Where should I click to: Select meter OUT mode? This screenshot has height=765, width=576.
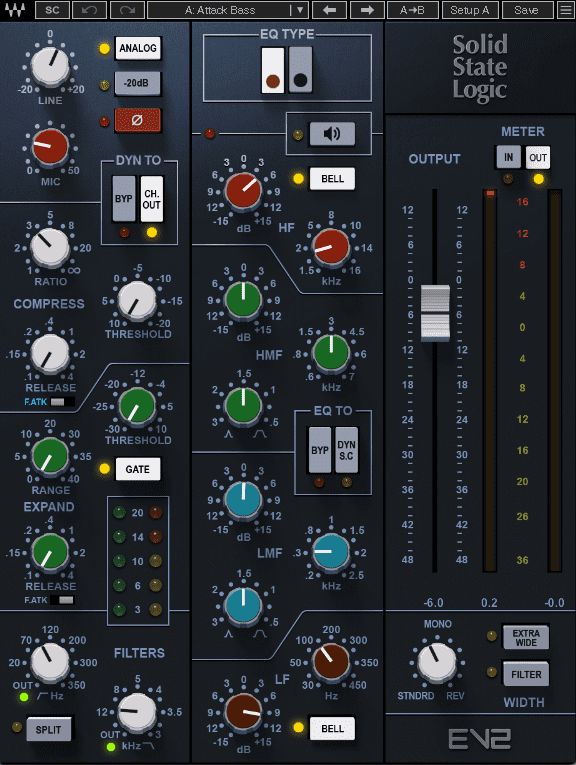coord(538,157)
